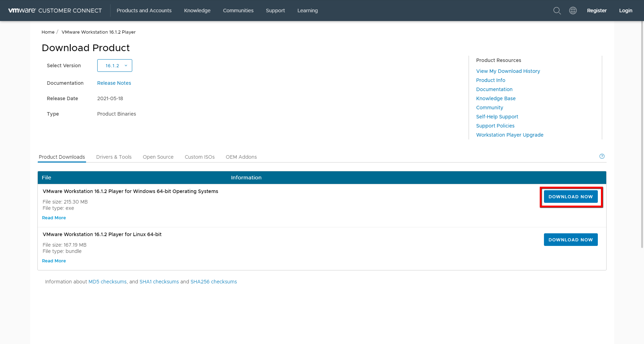Click the Player for Linux 64-bit title
The height and width of the screenshot is (344, 644).
(x=102, y=234)
